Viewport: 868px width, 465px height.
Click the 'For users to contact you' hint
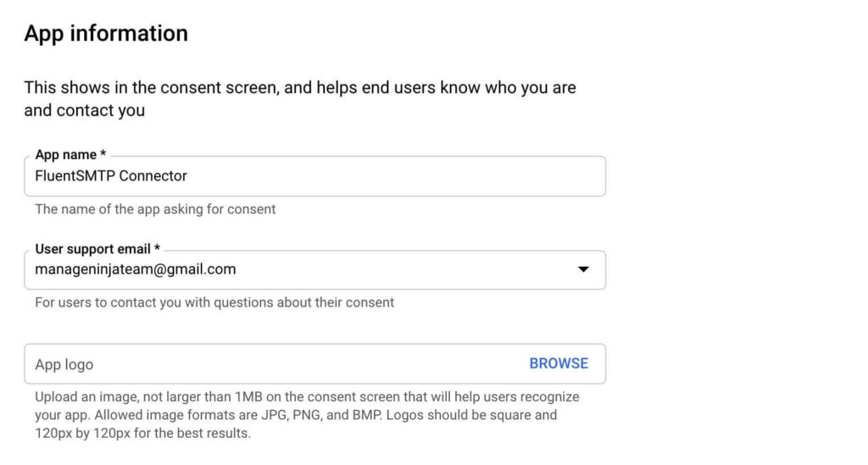pos(214,302)
